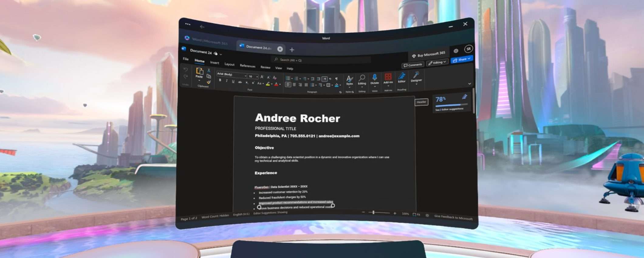Viewport: 644px width, 258px height.
Task: Toggle Italic formatting
Action: [x=227, y=81]
